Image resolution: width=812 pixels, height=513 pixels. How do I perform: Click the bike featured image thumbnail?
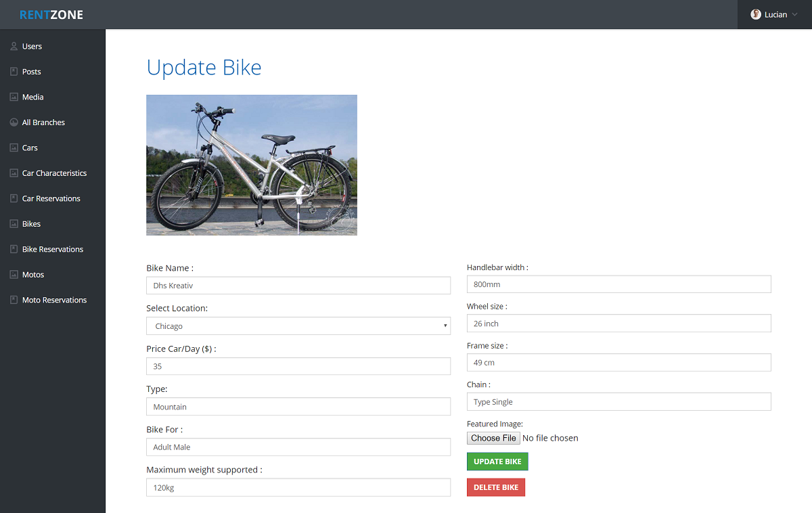click(x=252, y=165)
